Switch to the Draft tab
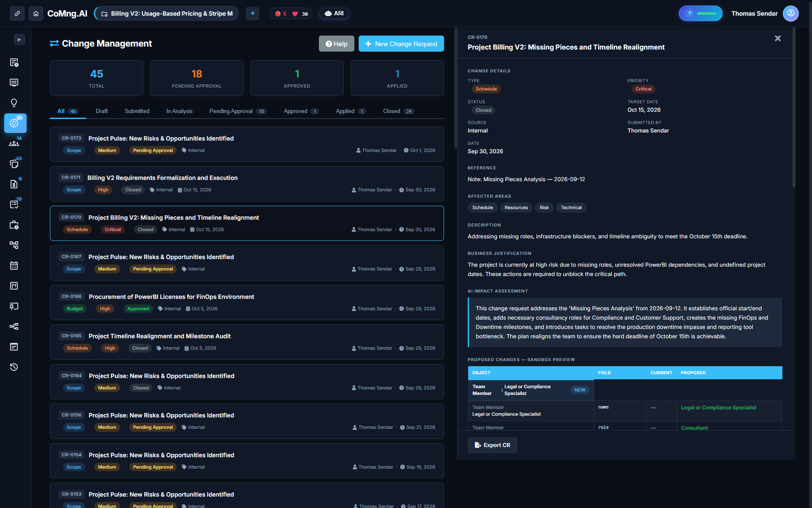Image resolution: width=812 pixels, height=508 pixels. [x=101, y=111]
